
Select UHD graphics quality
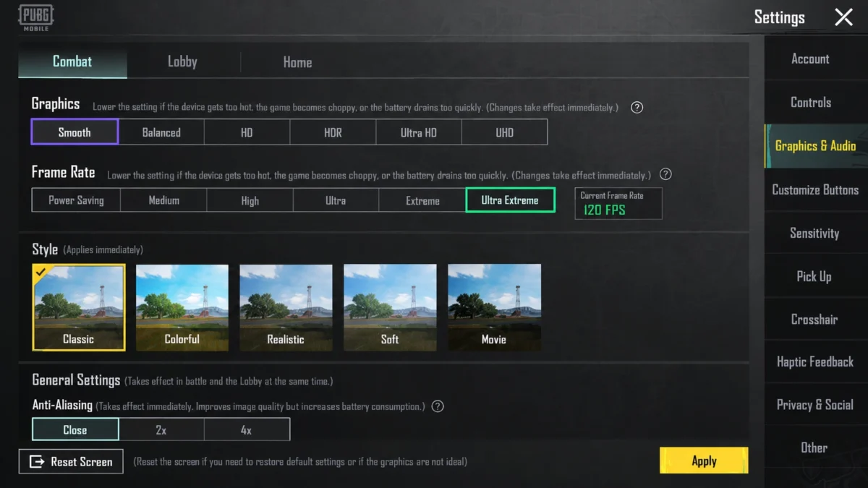(505, 132)
